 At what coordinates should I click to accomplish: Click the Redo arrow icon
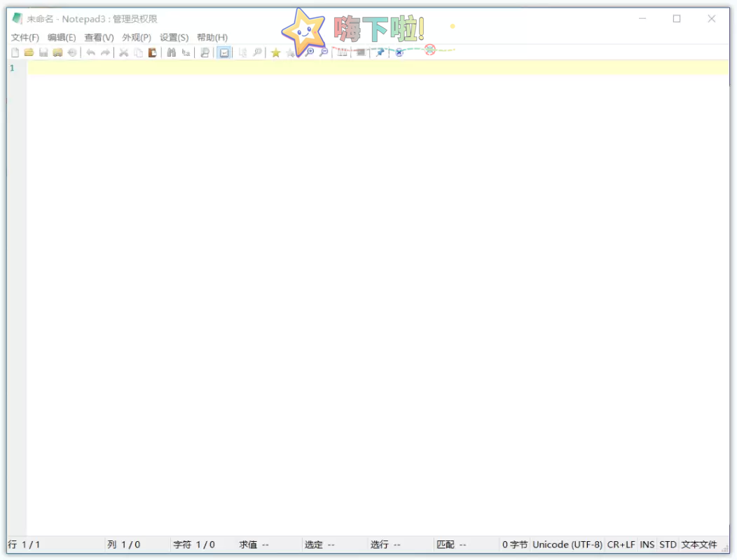[x=104, y=52]
